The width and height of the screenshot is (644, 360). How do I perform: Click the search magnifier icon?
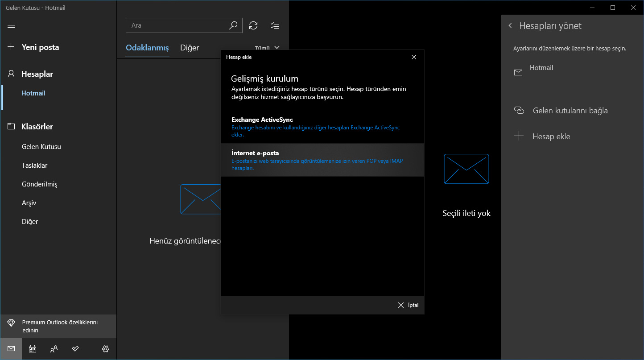pyautogui.click(x=233, y=25)
